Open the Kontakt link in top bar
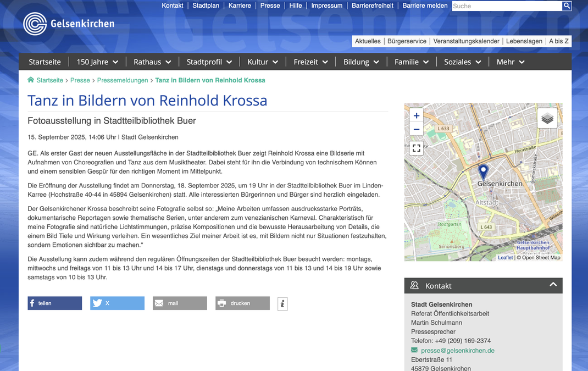This screenshot has height=371, width=588. point(173,5)
